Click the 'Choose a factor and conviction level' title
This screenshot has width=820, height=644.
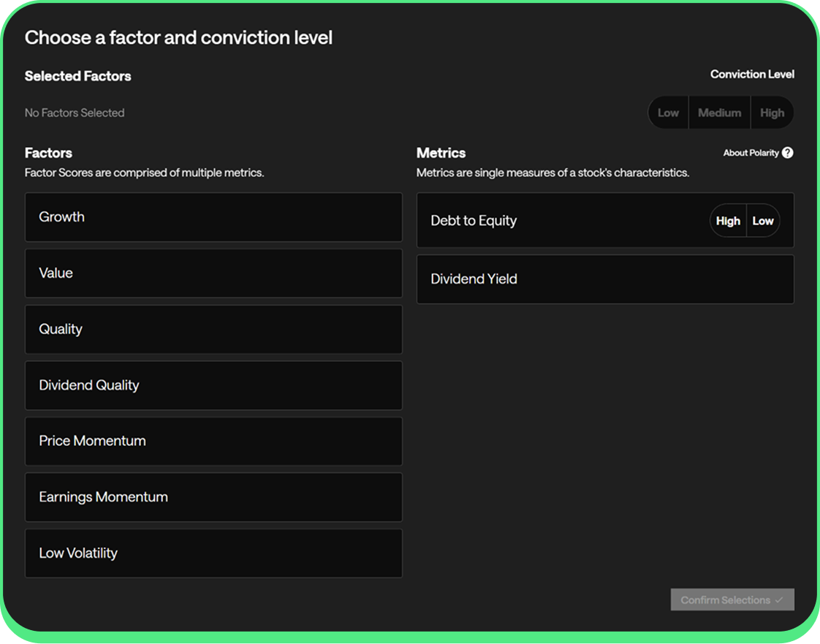[178, 38]
